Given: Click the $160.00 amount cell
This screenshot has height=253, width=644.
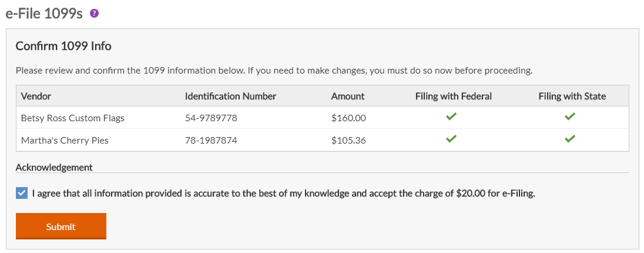Looking at the screenshot, I should coord(348,118).
